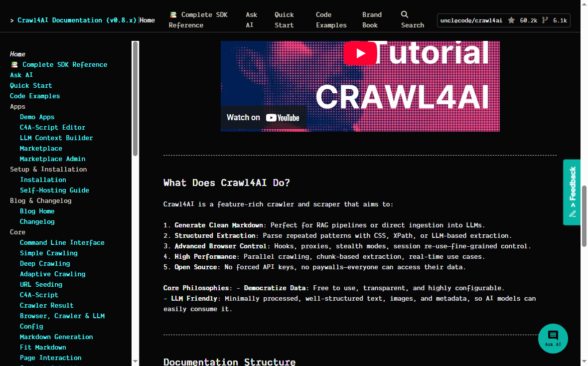Open the floating Ask AI chat bubble icon
This screenshot has width=588, height=366.
coord(553,335)
